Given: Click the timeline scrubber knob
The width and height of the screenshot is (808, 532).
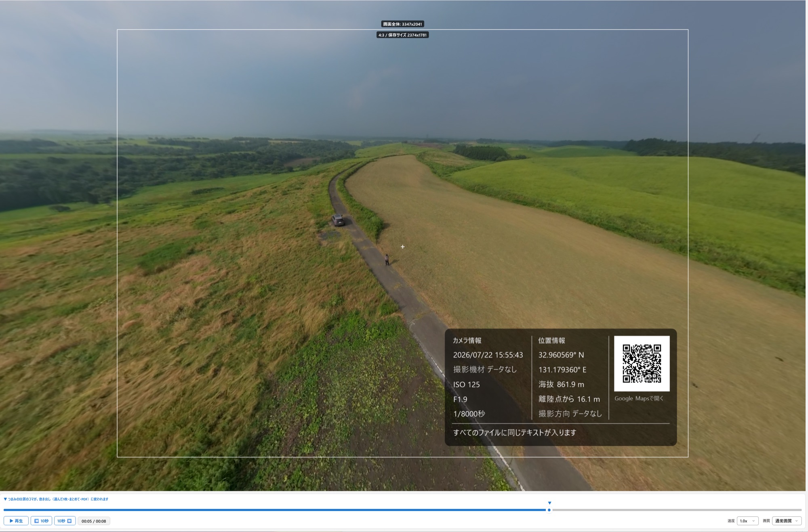Looking at the screenshot, I should pos(549,510).
